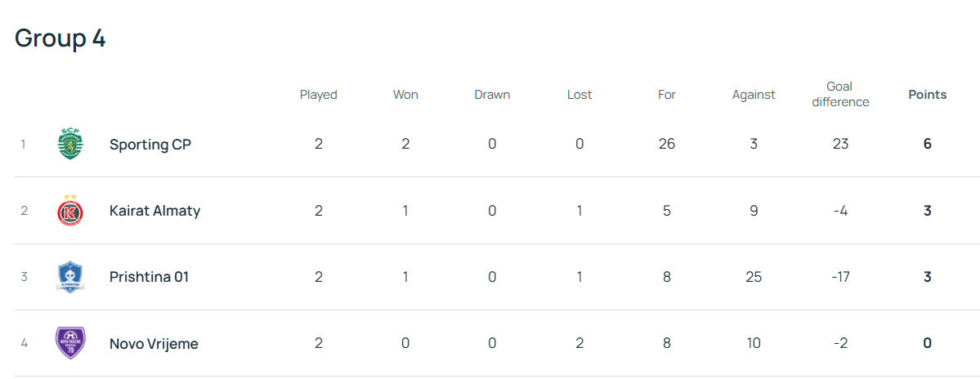Click Sporting CP's points total of 6

927,145
